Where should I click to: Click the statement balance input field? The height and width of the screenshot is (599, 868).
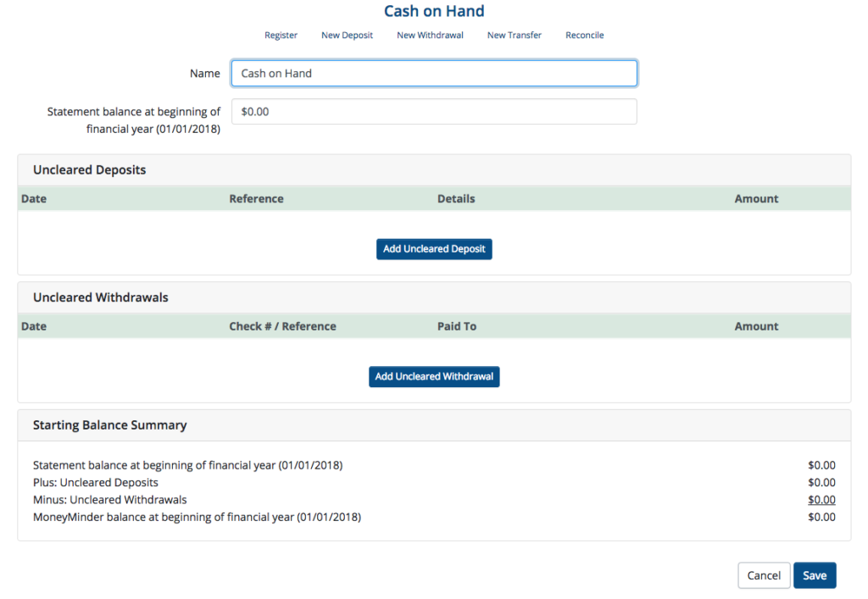[433, 112]
